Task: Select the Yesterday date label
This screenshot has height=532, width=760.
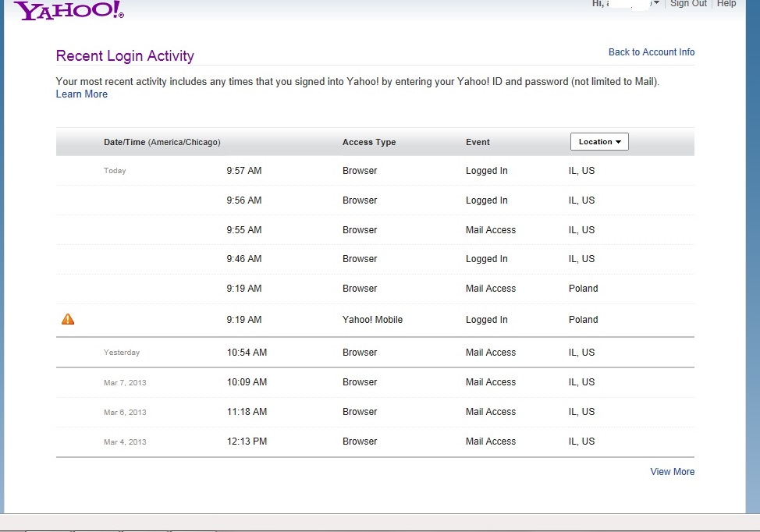Action: coord(122,353)
